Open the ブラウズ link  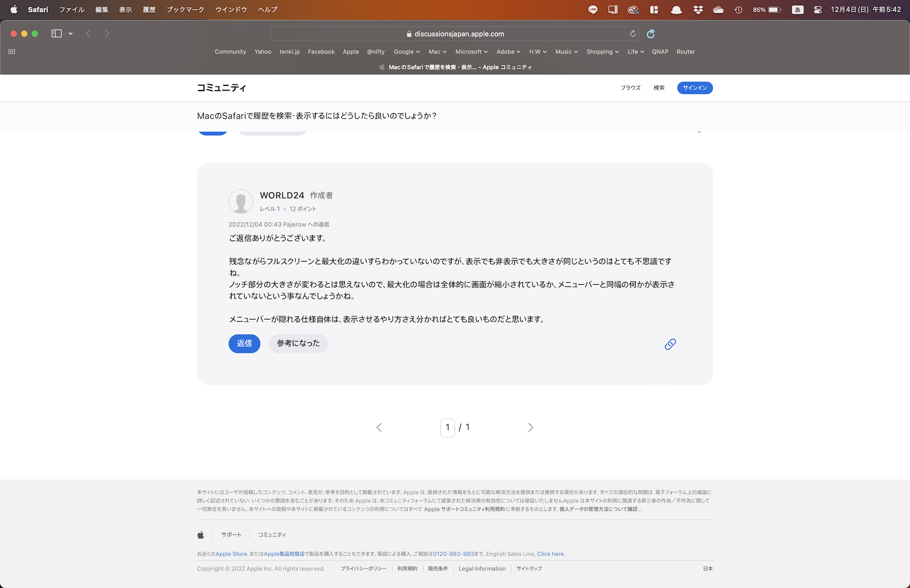tap(630, 88)
